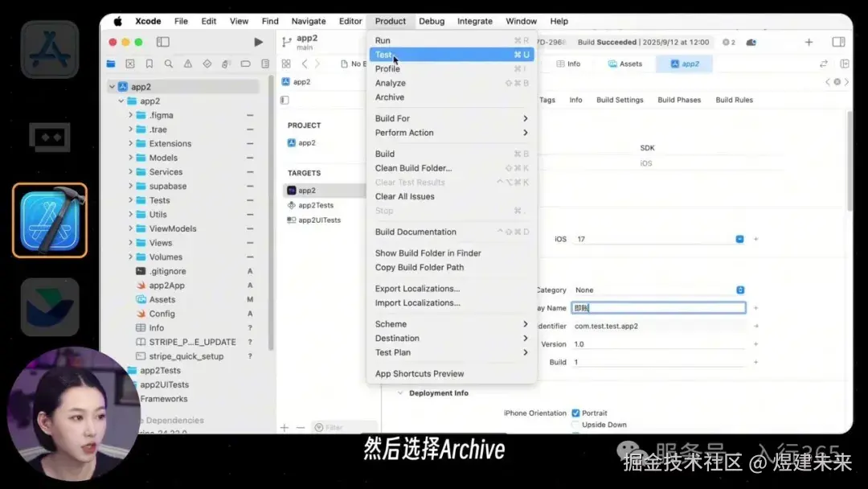The height and width of the screenshot is (489, 868).
Task: Click the Display Name text field
Action: [659, 308]
